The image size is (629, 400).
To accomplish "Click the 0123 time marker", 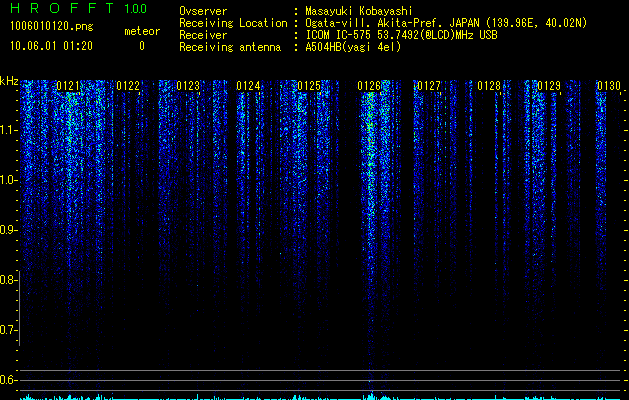I will pos(188,86).
